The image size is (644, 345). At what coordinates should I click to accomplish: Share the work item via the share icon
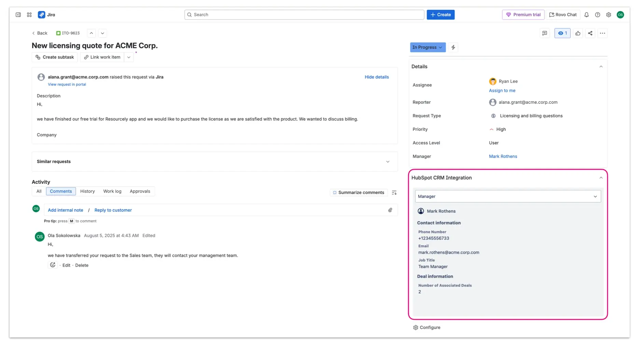coord(590,33)
